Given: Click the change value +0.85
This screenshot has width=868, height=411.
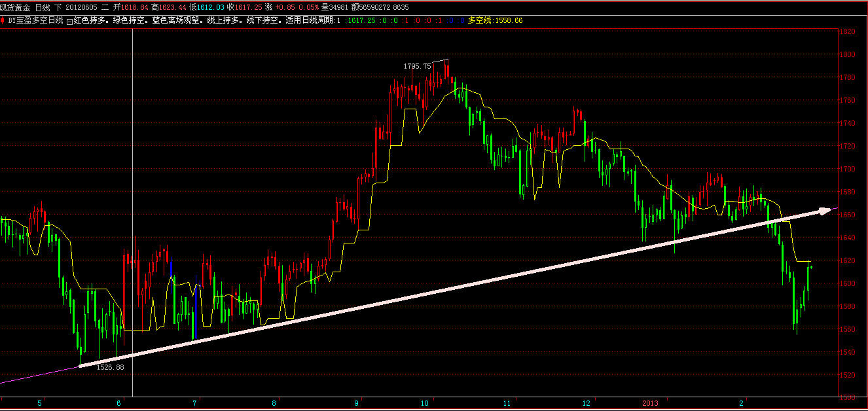Looking at the screenshot, I should (x=285, y=7).
